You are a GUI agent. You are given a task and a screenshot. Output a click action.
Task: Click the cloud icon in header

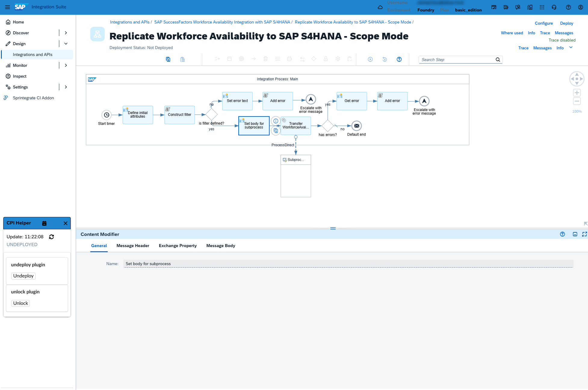pos(380,7)
